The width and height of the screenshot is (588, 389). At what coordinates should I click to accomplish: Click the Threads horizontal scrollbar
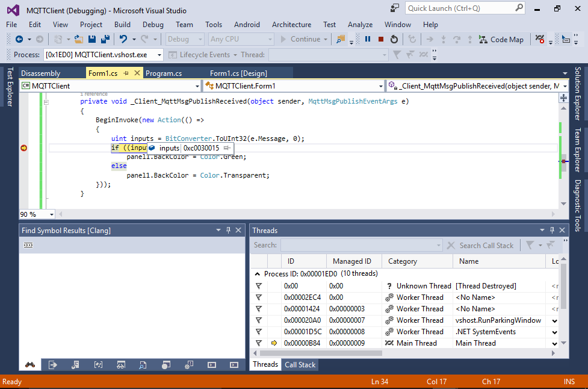coord(321,353)
